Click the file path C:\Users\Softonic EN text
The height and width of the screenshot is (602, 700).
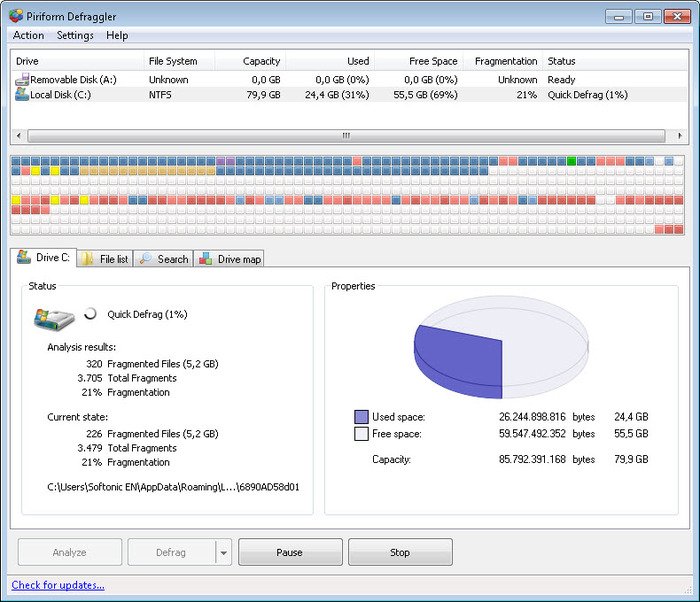[173, 487]
